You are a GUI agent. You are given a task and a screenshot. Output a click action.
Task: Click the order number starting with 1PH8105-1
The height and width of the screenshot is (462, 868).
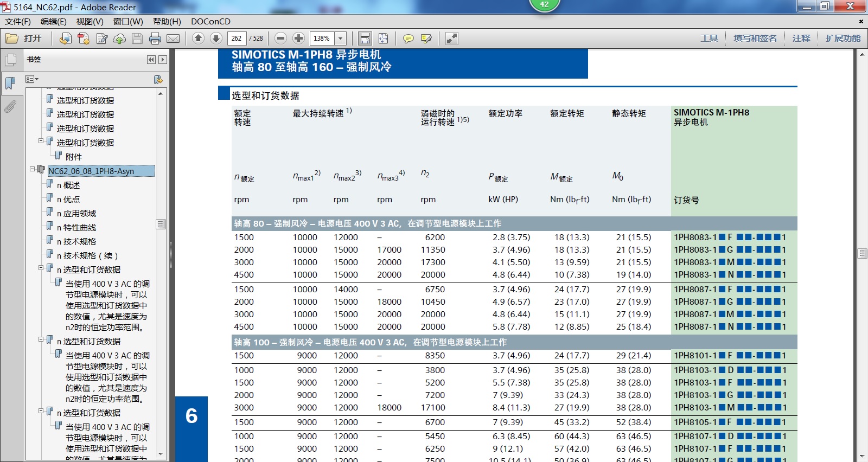pos(730,422)
